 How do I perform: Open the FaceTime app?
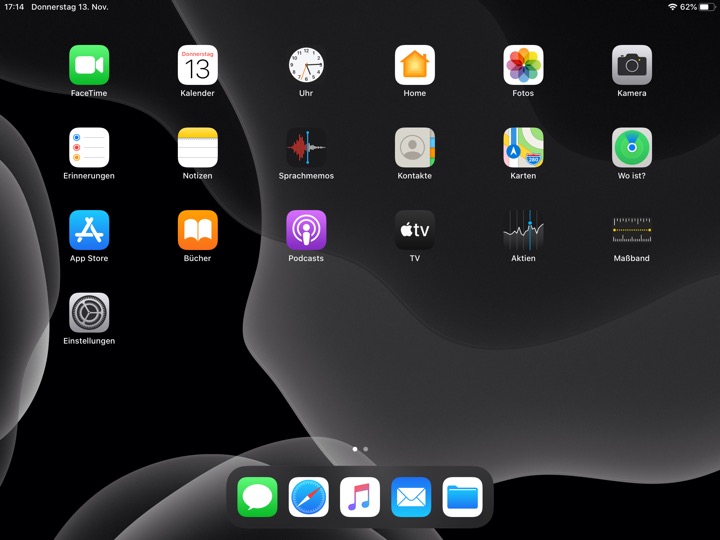pyautogui.click(x=89, y=65)
